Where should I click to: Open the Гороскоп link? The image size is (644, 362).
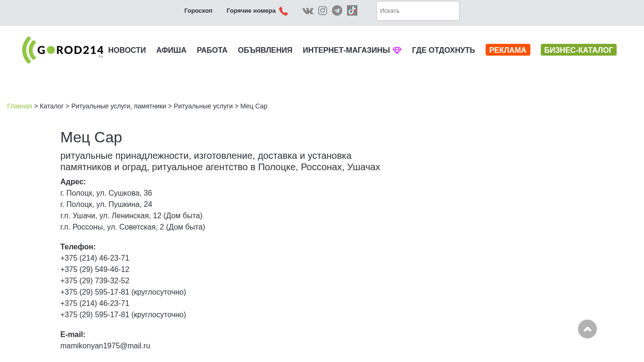pos(198,11)
